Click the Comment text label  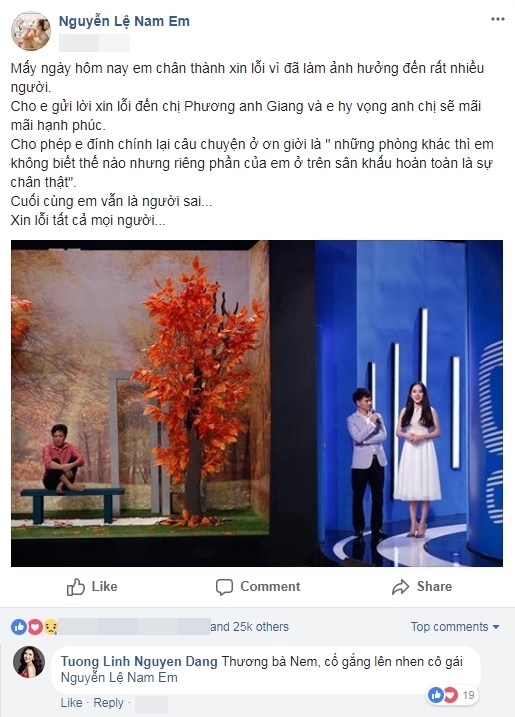(x=270, y=587)
